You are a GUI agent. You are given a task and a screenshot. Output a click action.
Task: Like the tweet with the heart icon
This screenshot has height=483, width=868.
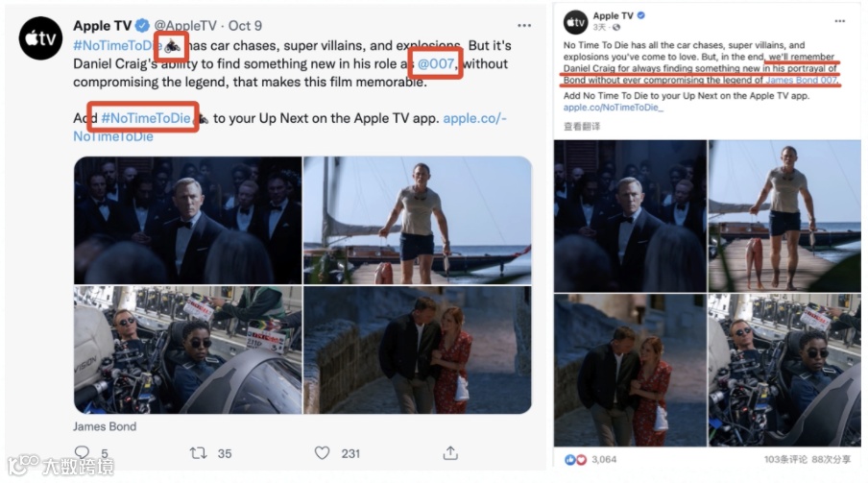(x=323, y=453)
